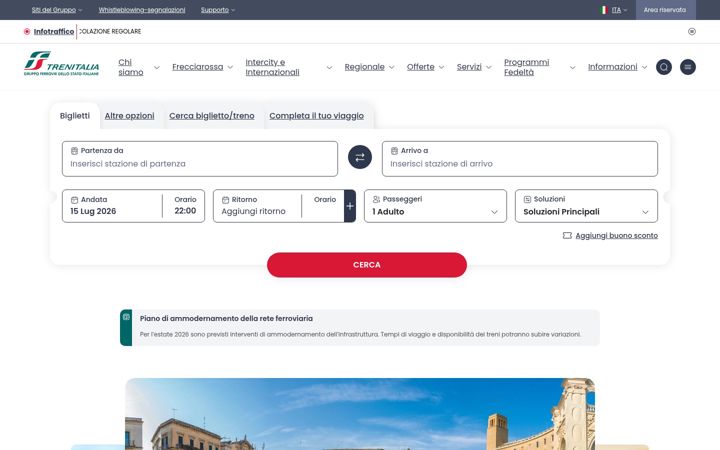Open the hamburger menu icon in header

click(x=687, y=67)
